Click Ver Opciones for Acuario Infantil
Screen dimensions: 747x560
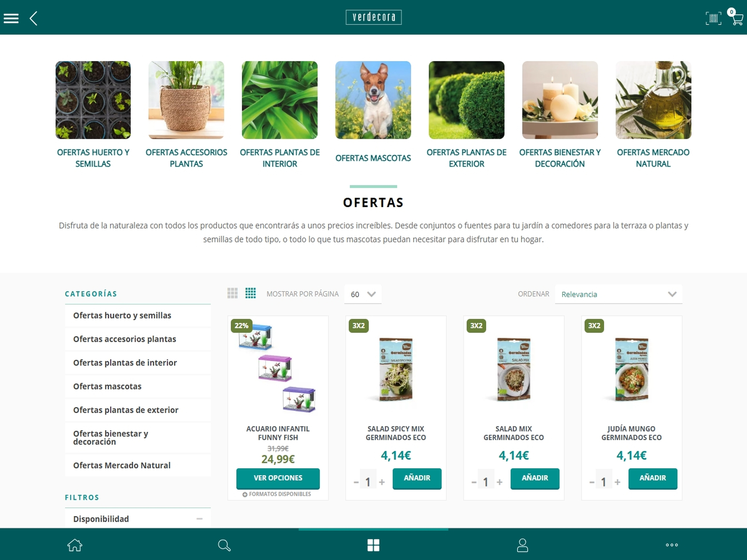point(278,478)
